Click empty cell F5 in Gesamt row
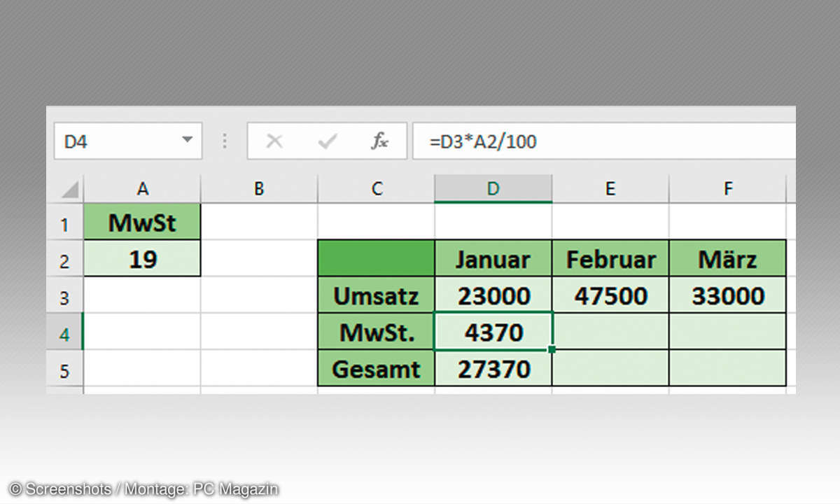 coord(728,368)
